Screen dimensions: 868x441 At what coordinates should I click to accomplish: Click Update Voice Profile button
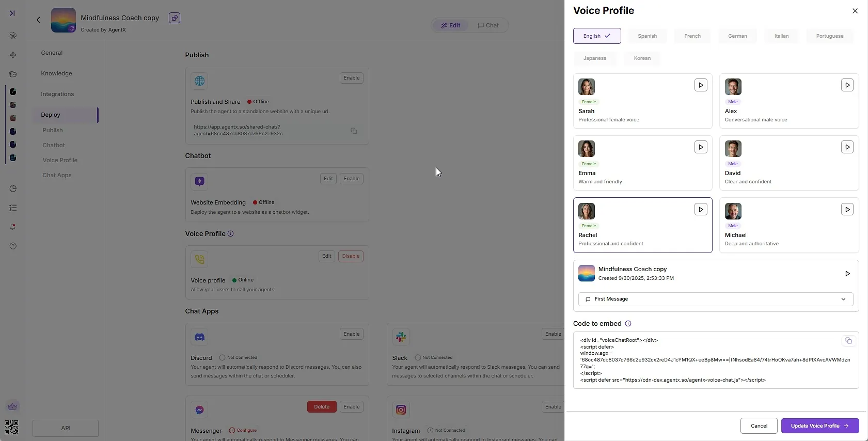click(x=820, y=426)
